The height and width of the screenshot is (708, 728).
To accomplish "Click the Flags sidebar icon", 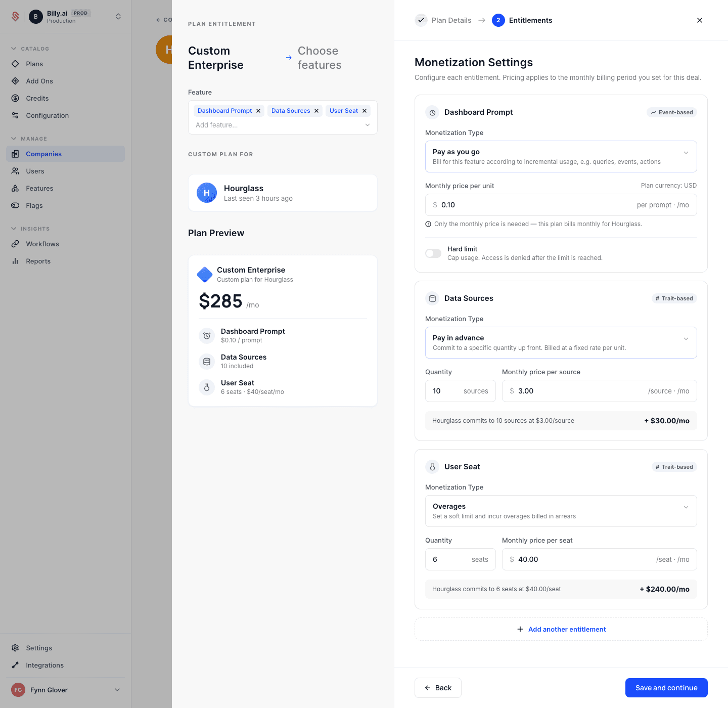I will click(x=15, y=205).
